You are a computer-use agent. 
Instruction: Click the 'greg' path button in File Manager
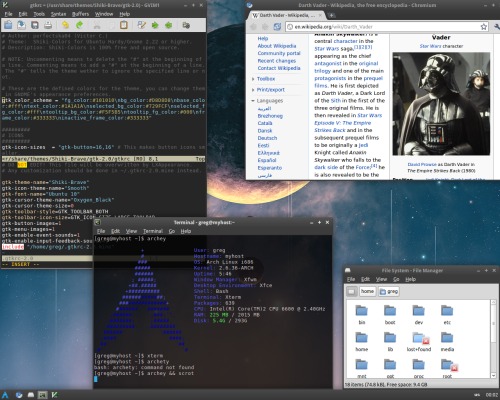pos(389,292)
